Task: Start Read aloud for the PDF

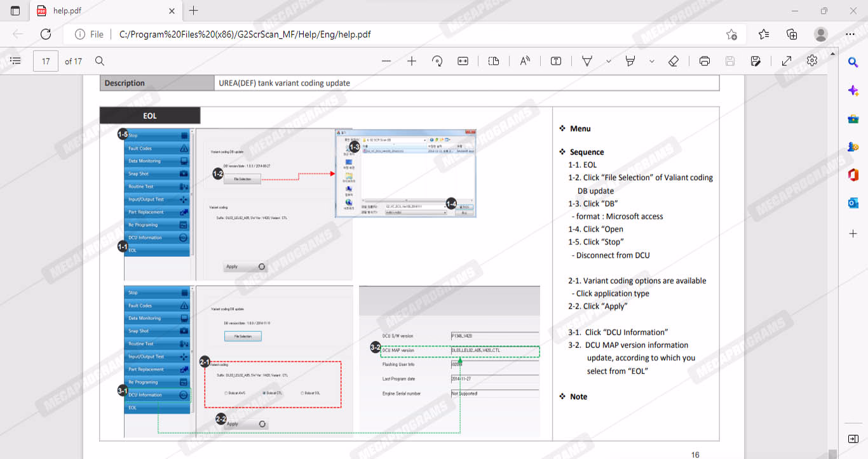Action: 525,61
